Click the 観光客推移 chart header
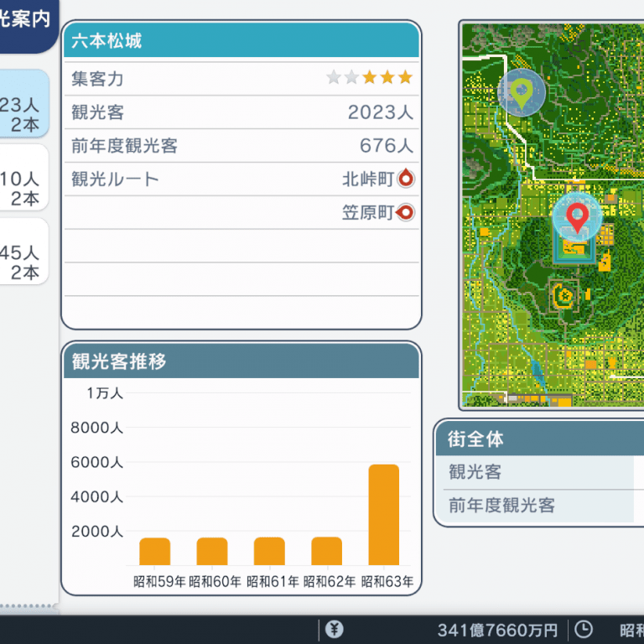The image size is (644, 644). [x=241, y=361]
